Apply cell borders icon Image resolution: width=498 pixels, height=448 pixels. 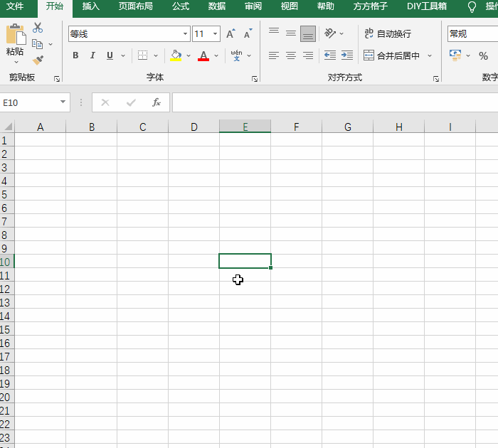pyautogui.click(x=142, y=55)
